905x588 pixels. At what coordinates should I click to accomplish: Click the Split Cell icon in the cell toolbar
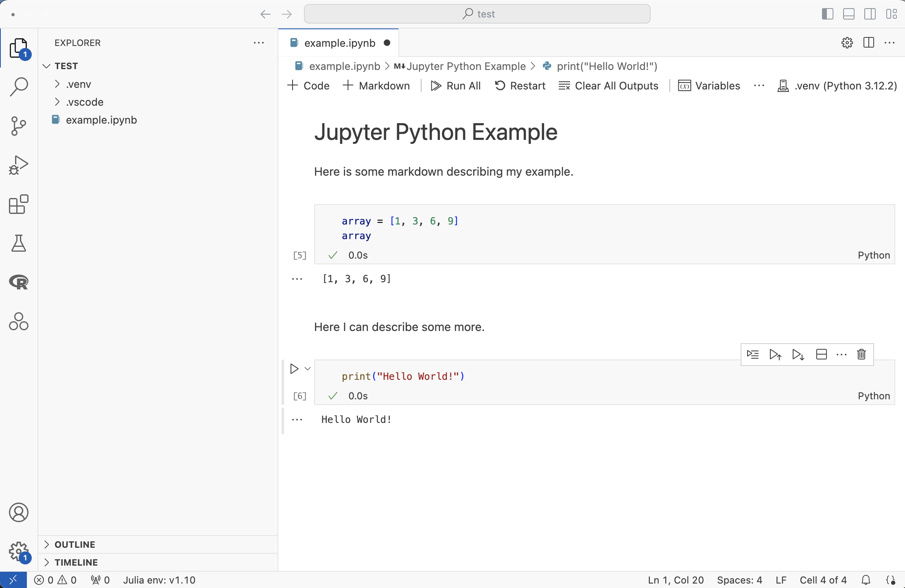821,354
